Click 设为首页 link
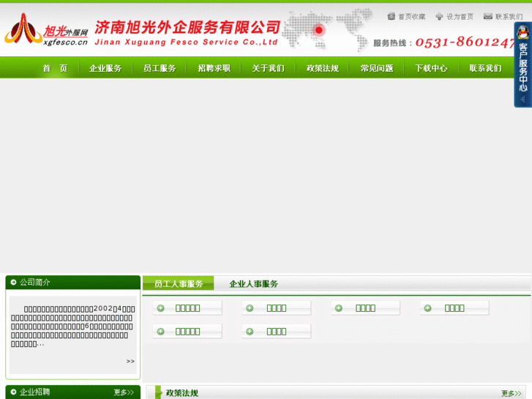This screenshot has width=532, height=399. 460,17
